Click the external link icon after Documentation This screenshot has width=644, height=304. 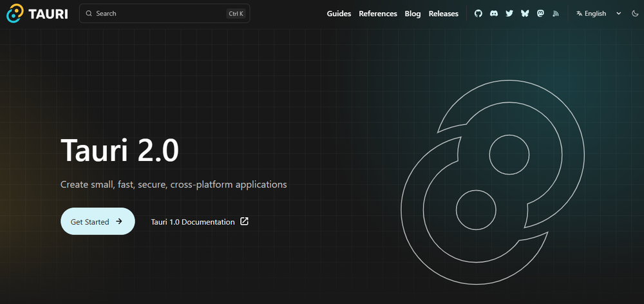(x=244, y=222)
